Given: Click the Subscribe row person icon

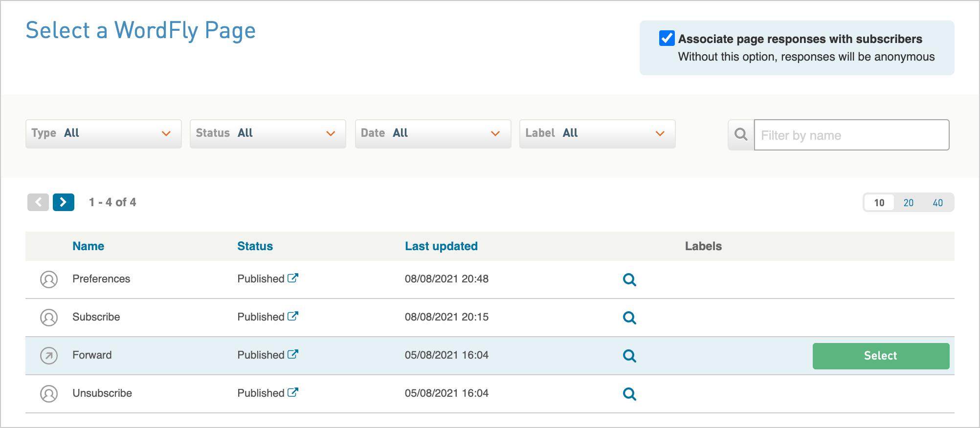Looking at the screenshot, I should (x=49, y=318).
